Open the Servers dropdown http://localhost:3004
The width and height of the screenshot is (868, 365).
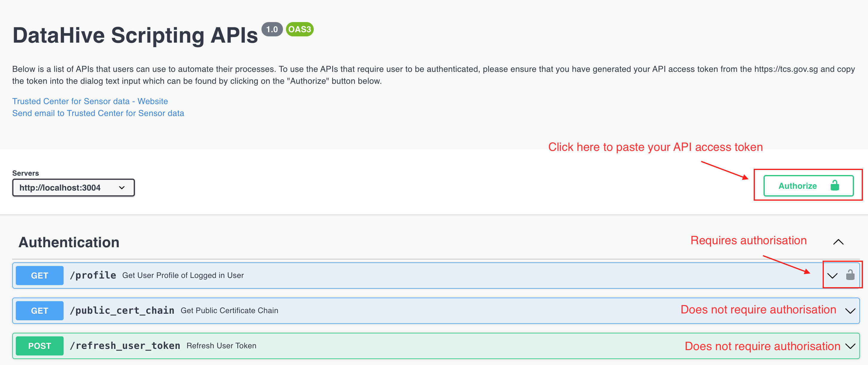[73, 188]
